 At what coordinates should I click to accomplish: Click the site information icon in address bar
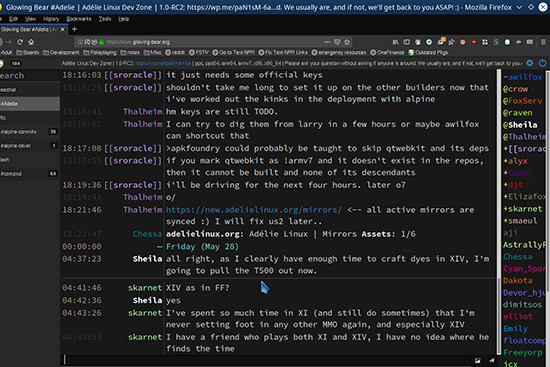(80, 42)
